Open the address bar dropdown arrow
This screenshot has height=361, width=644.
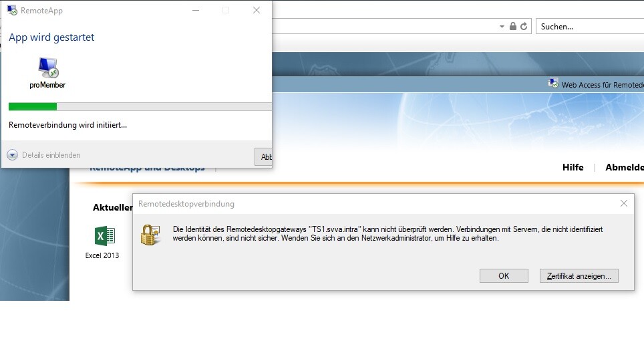pyautogui.click(x=502, y=27)
